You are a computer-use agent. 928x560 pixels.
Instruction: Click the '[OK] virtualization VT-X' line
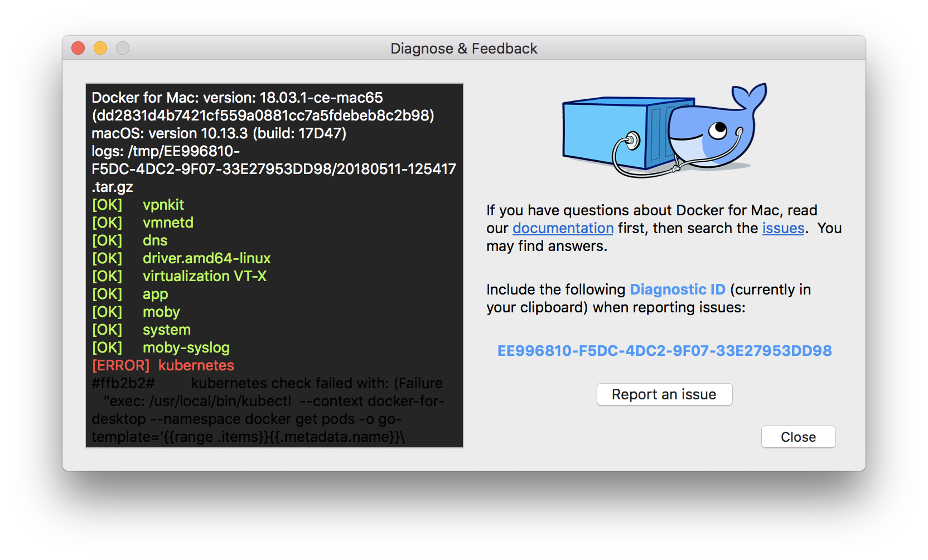tap(179, 276)
